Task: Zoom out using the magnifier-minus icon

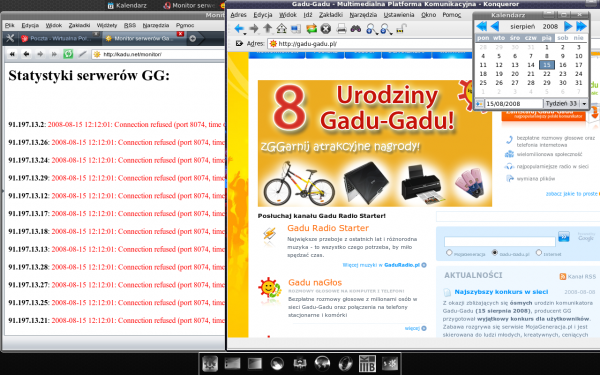Action: pyautogui.click(x=385, y=29)
